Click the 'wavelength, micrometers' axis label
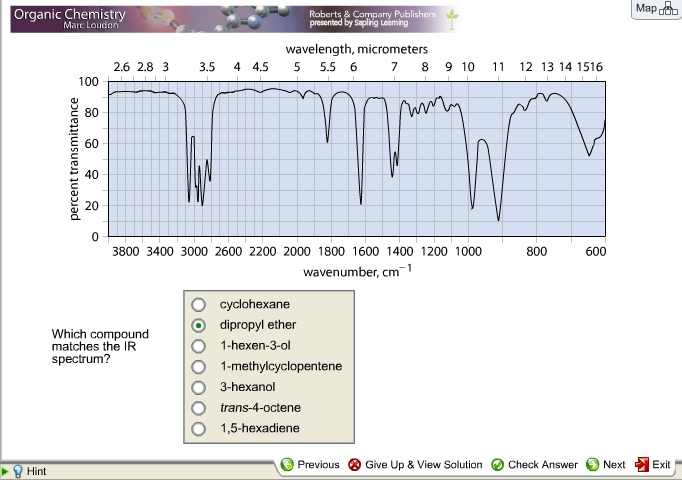This screenshot has width=682, height=480. 357,49
